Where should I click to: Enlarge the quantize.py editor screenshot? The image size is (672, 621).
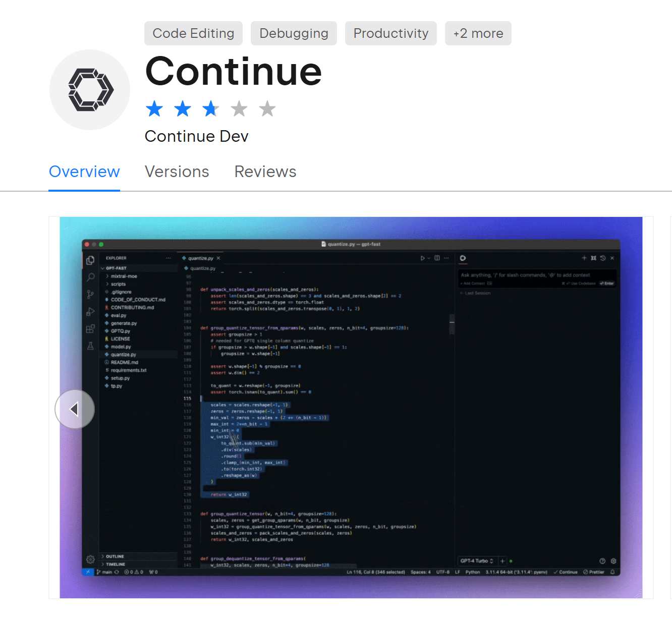[351, 408]
